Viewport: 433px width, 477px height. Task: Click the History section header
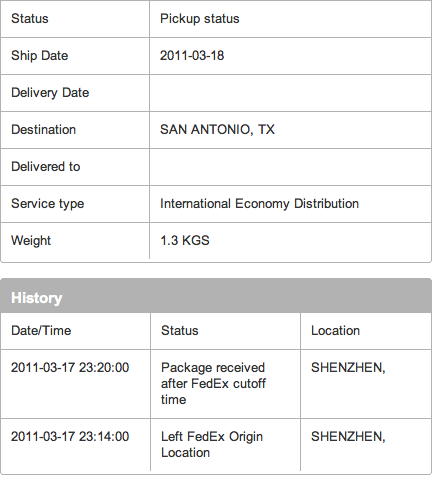(x=37, y=298)
